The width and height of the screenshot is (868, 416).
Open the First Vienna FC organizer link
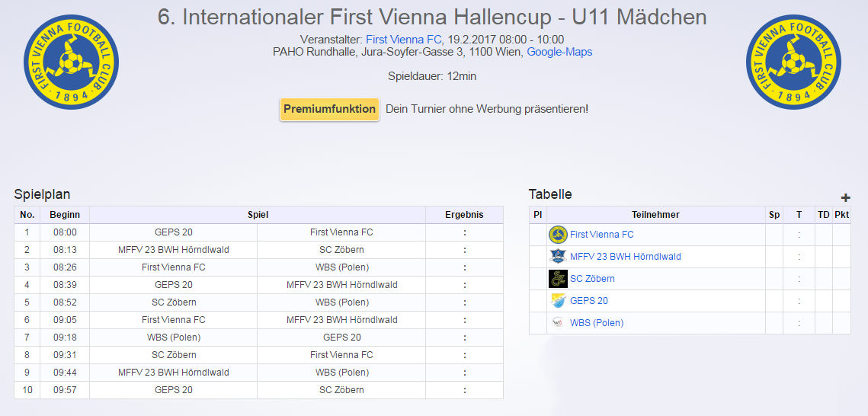pyautogui.click(x=404, y=40)
